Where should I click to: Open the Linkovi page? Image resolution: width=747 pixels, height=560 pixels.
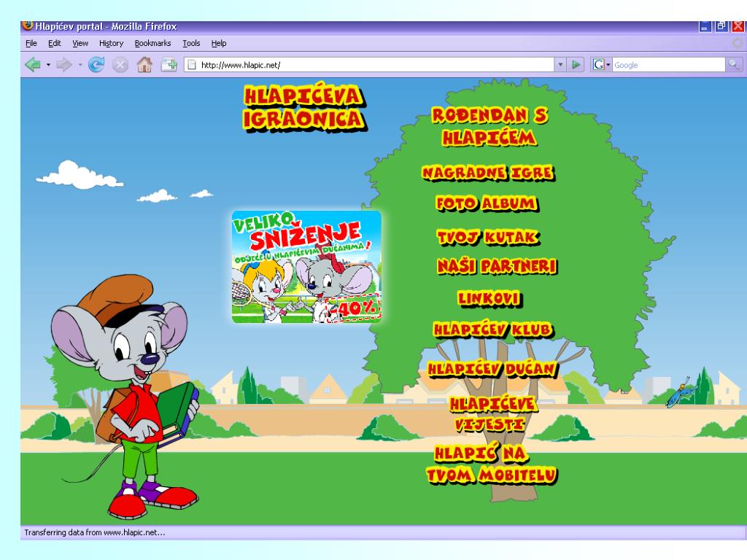[x=489, y=298]
